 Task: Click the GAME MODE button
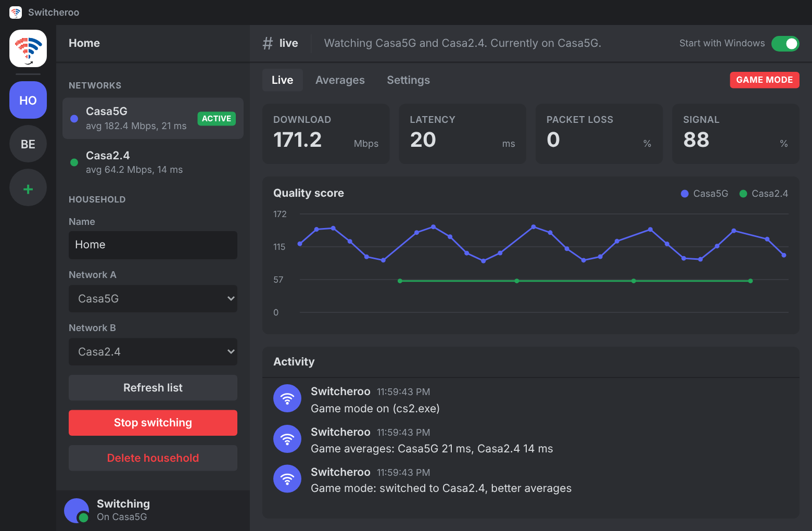pos(765,80)
